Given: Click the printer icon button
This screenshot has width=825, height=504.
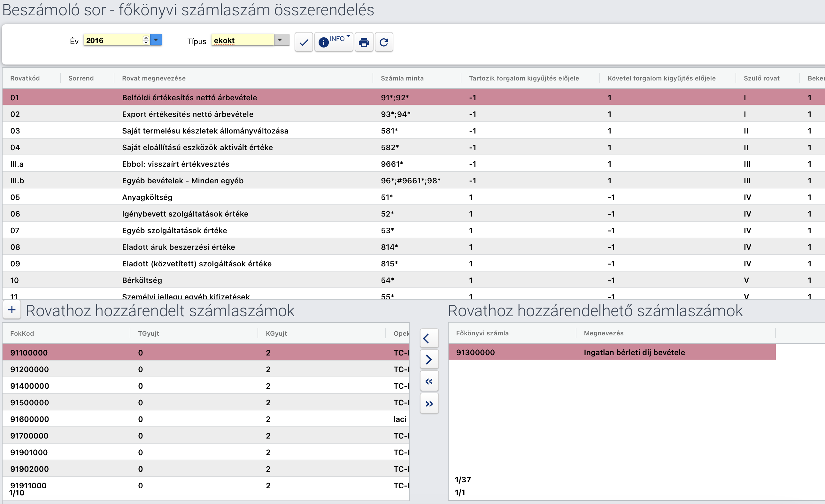Looking at the screenshot, I should [x=364, y=42].
